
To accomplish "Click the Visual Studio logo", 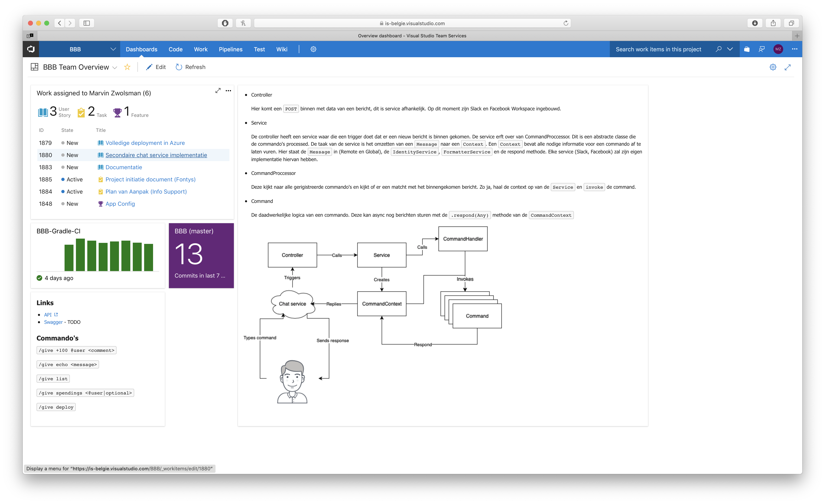I will 30,49.
